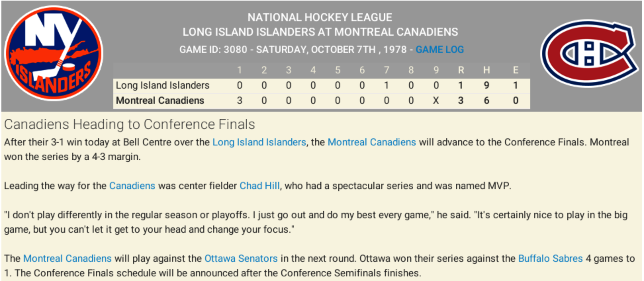Select Long Island Islanders row label in box score
The width and height of the screenshot is (644, 281).
162,85
